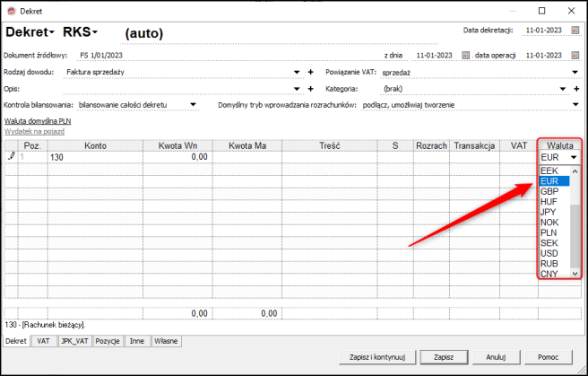Viewport: 588px width, 376px height.
Task: Select CNY in the currency list
Action: (x=554, y=274)
